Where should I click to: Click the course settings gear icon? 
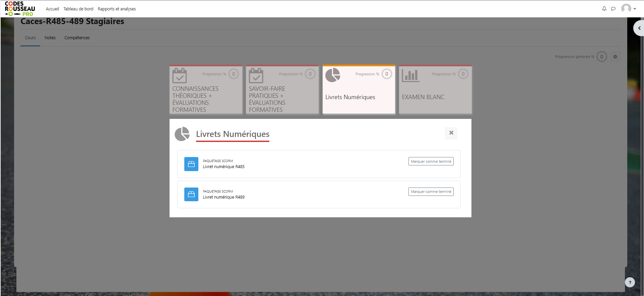615,57
